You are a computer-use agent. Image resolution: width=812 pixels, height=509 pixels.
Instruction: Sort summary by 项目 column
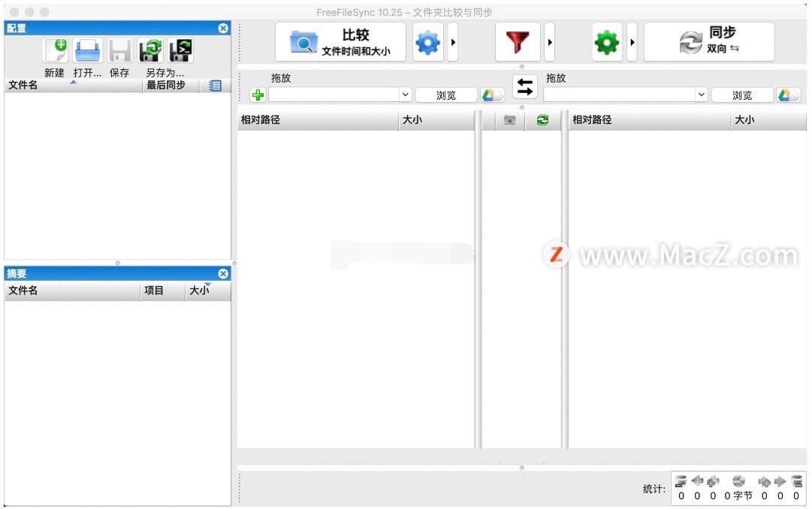162,291
